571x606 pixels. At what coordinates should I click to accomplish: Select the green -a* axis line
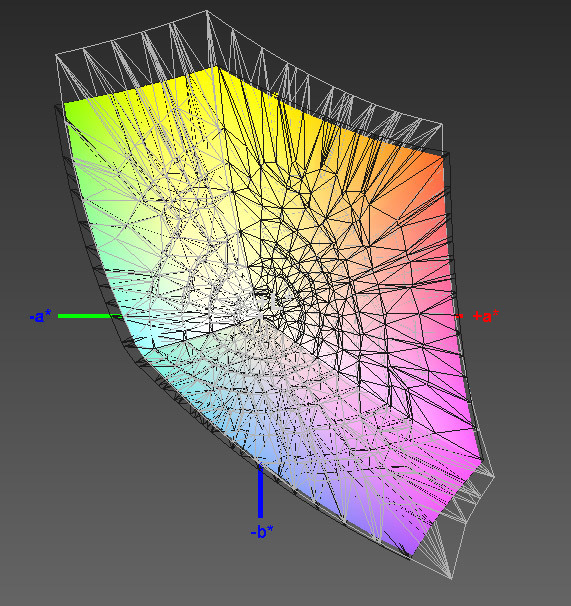click(90, 316)
